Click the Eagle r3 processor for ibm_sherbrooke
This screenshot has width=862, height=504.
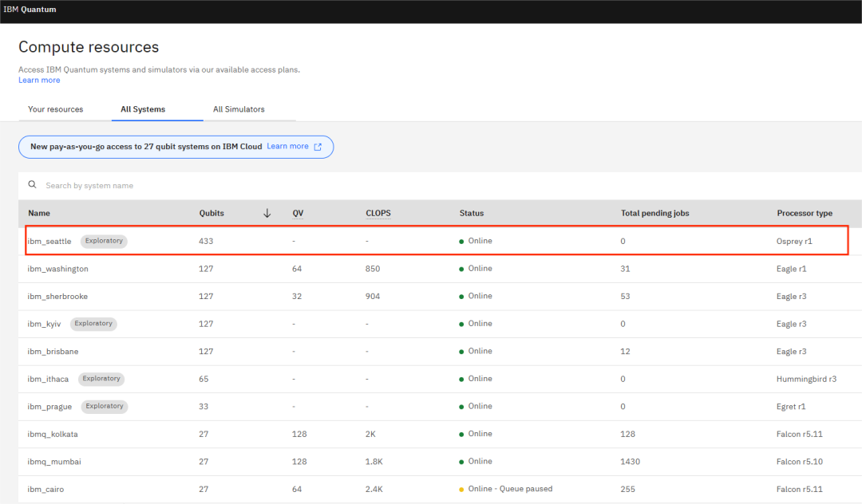point(792,297)
